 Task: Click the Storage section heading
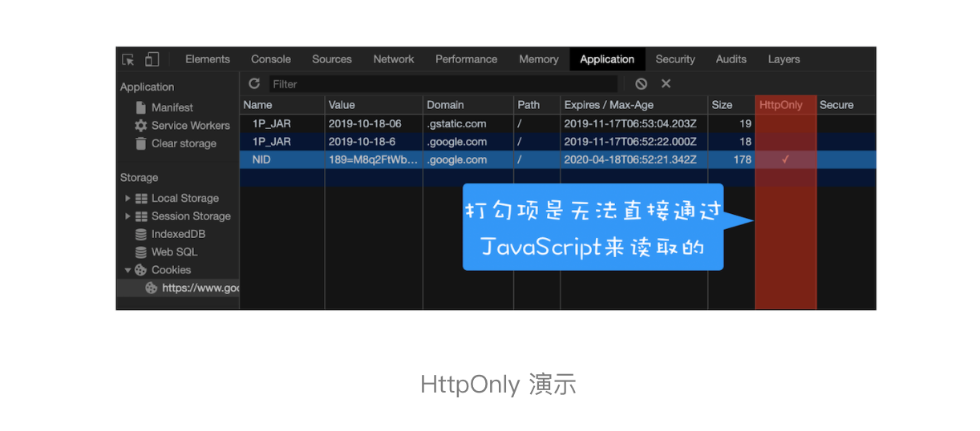point(139,178)
